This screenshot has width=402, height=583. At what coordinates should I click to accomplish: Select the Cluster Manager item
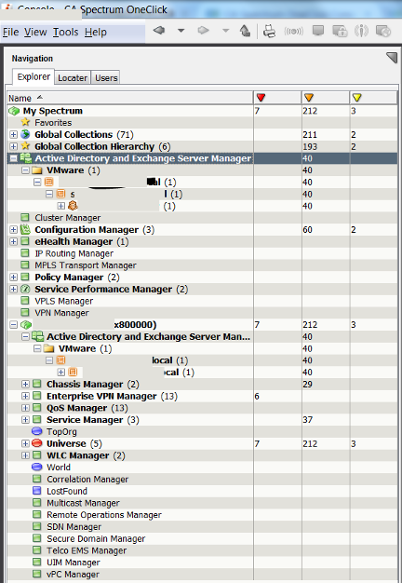pos(67,218)
